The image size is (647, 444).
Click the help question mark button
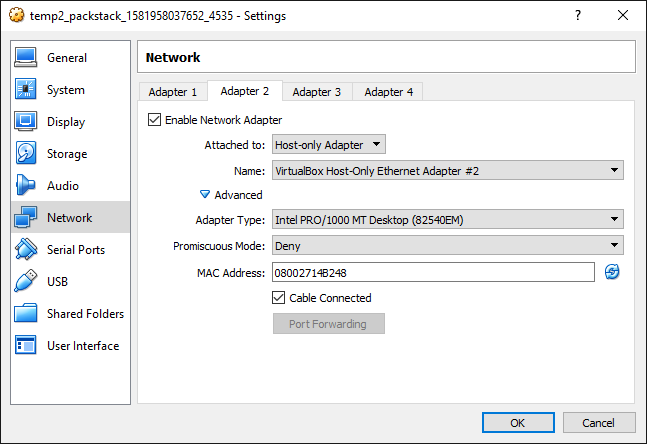tap(578, 15)
